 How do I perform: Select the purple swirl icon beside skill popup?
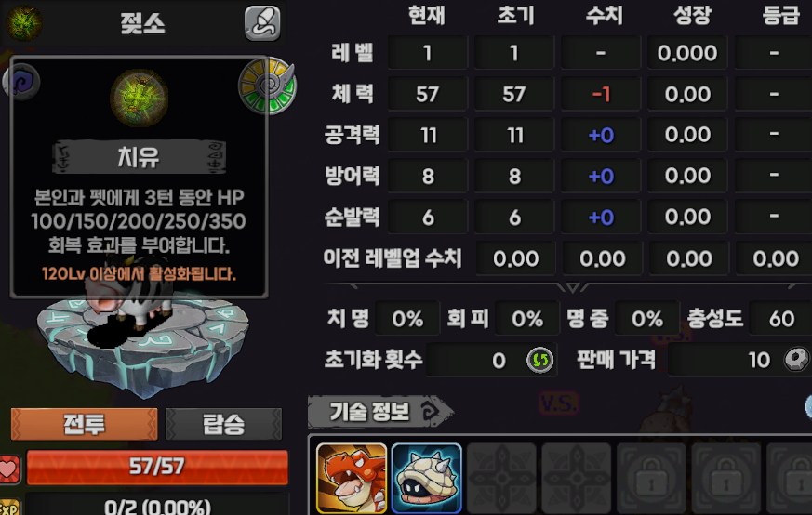click(21, 81)
